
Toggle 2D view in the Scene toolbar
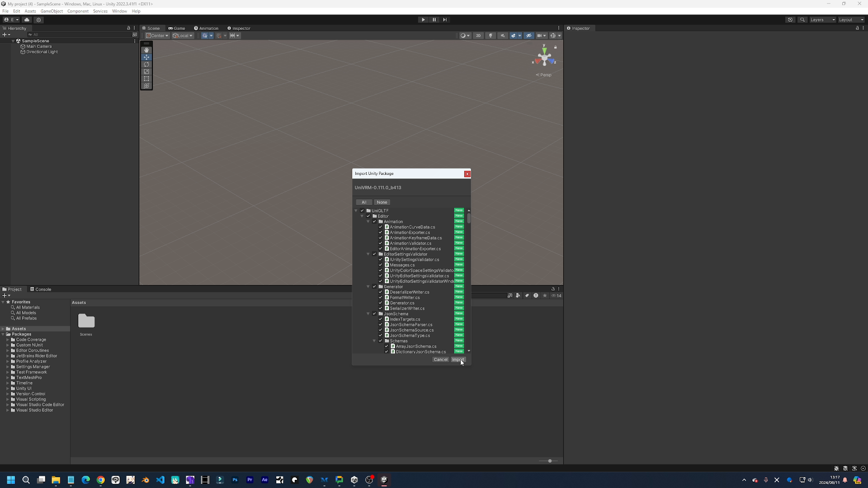[x=478, y=35]
